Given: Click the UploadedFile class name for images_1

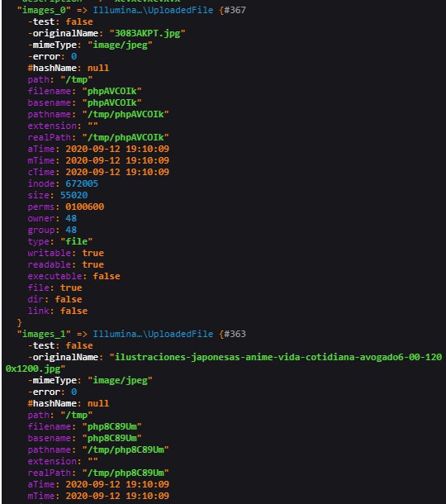Looking at the screenshot, I should click(153, 335).
